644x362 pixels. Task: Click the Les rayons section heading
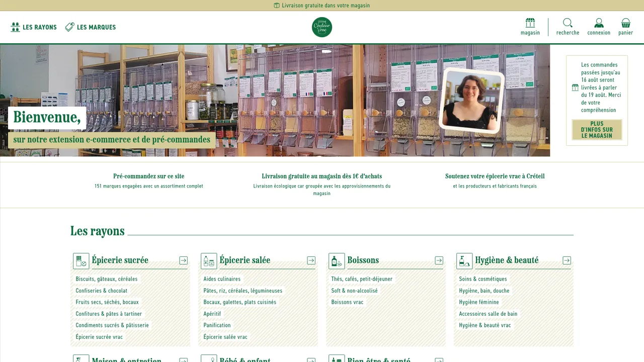click(98, 231)
